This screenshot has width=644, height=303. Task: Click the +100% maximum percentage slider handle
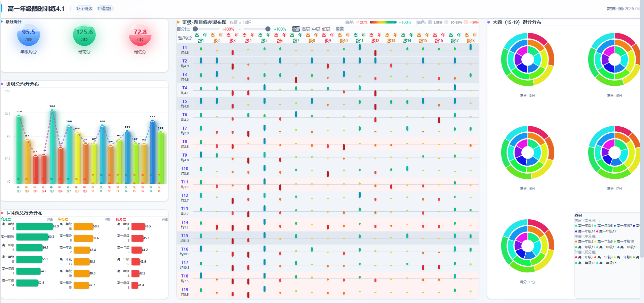coord(268,29)
